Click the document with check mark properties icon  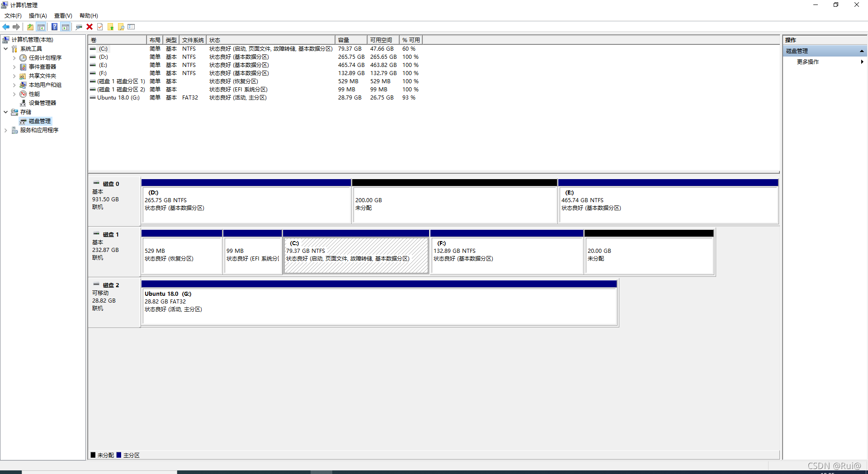(100, 27)
